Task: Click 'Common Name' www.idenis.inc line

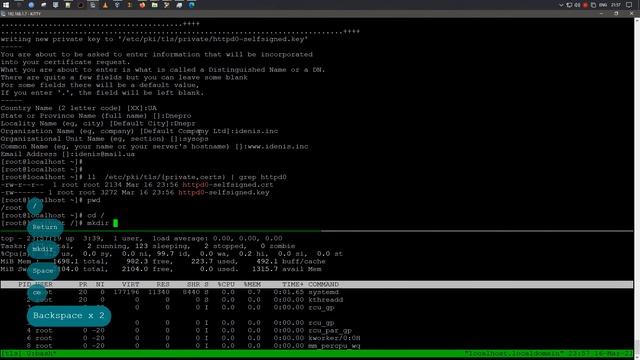Action: pos(154,146)
